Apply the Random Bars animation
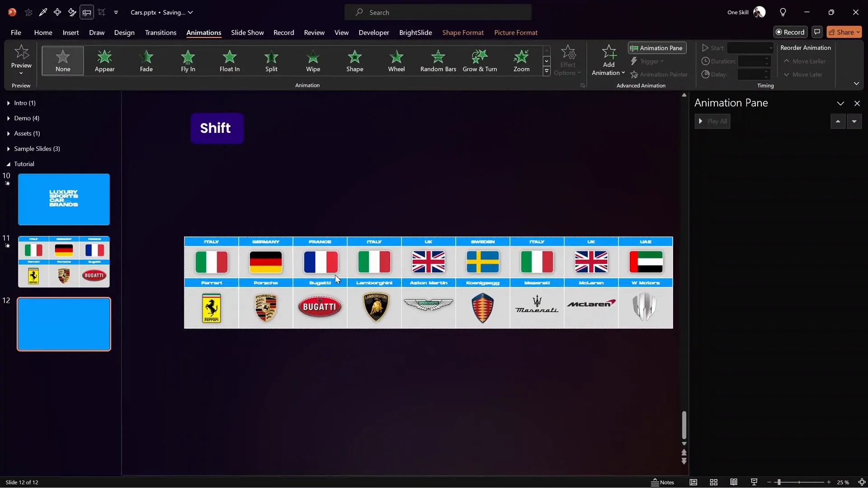868x488 pixels. point(438,61)
